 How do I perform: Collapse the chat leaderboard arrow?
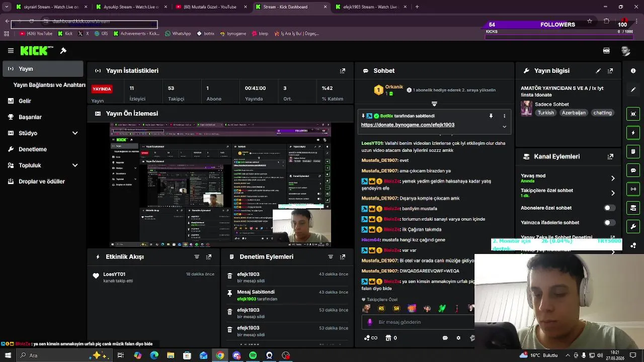tap(434, 104)
